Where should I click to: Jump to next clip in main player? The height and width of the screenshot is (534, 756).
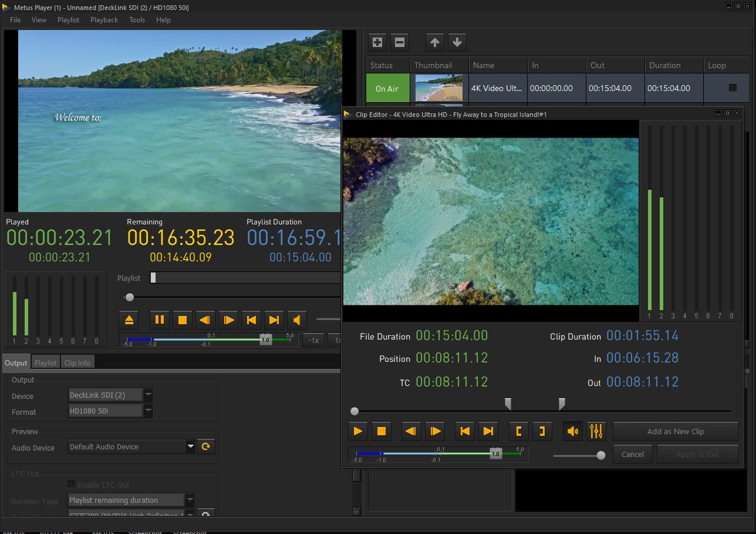274,320
